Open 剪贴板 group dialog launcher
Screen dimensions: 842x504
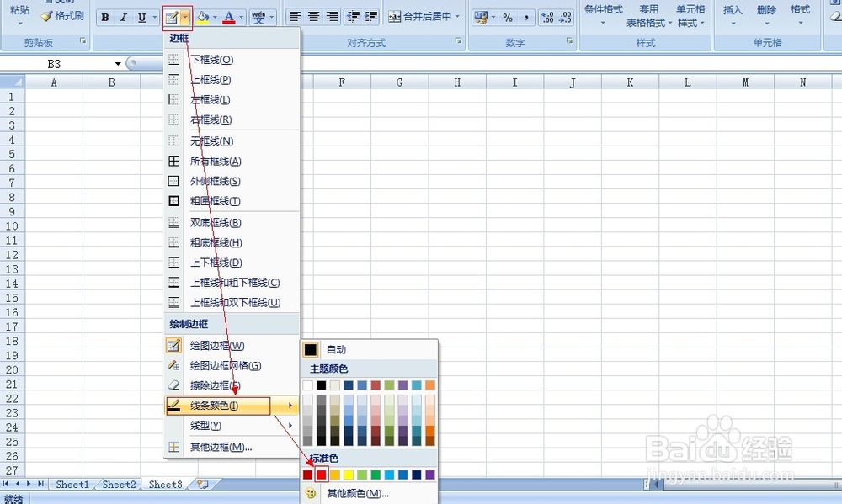click(x=83, y=40)
